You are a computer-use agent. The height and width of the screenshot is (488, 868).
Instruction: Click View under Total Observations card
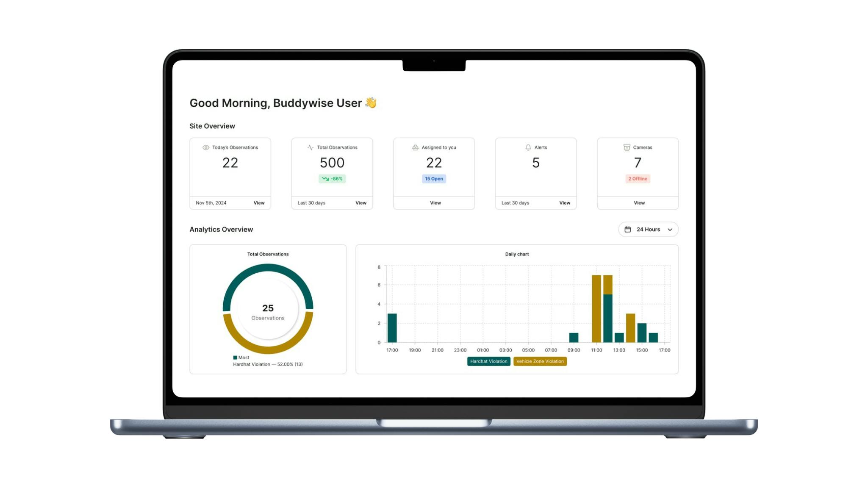361,203
